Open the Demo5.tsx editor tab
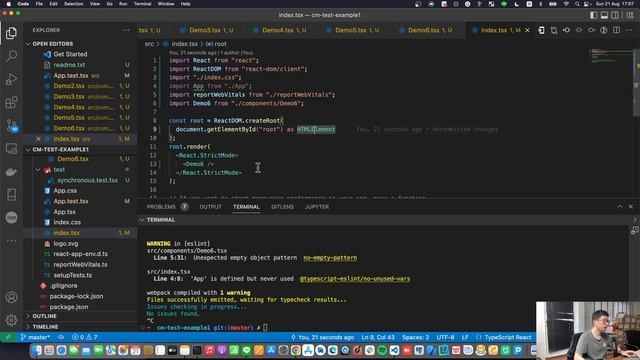This screenshot has height=360, width=640. 353,30
